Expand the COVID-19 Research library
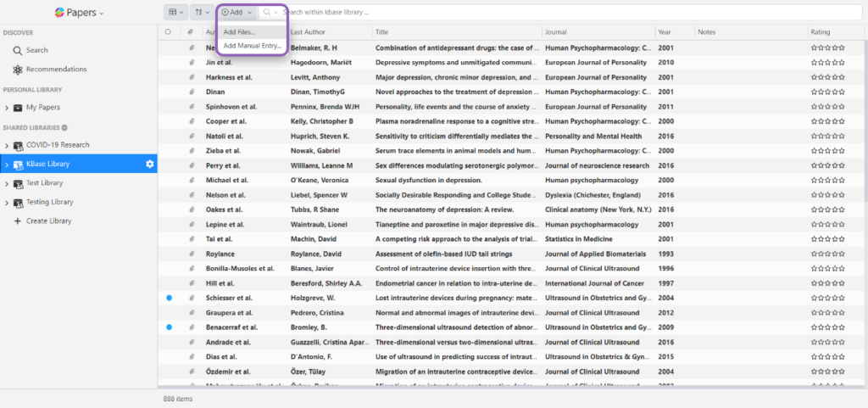 tap(7, 145)
